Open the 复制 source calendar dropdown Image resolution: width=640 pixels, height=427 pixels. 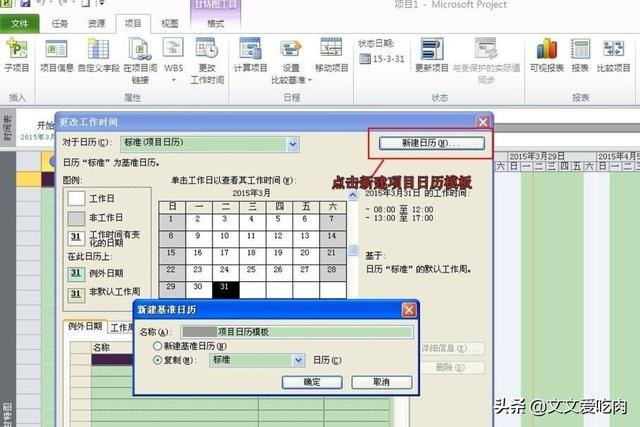[x=298, y=360]
